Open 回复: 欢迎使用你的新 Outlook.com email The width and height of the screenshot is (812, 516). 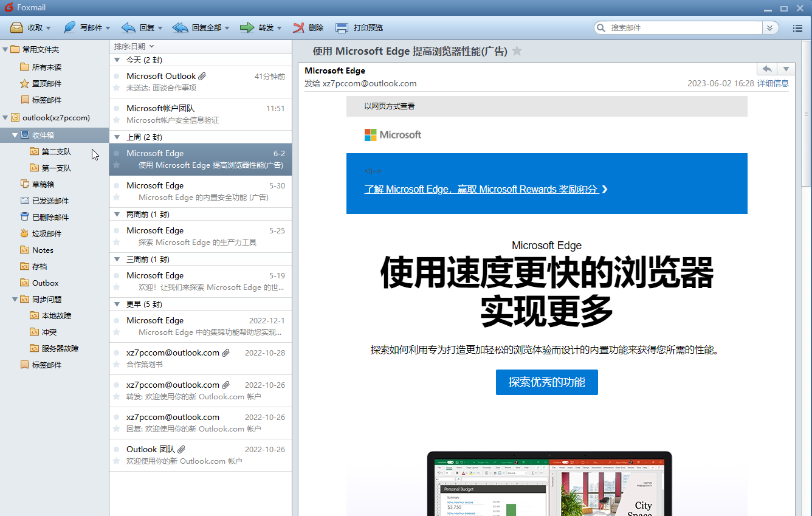(201, 423)
